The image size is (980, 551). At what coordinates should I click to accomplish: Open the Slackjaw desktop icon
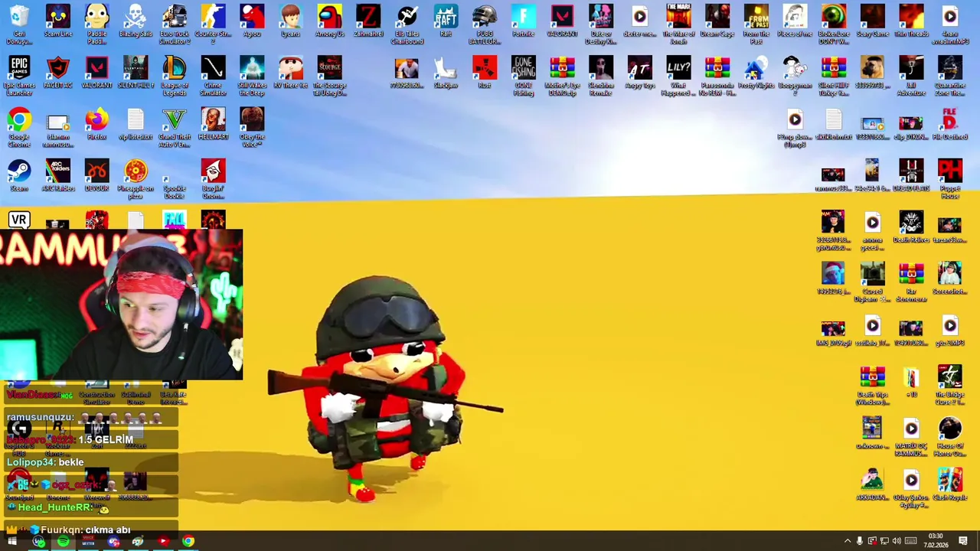(446, 73)
